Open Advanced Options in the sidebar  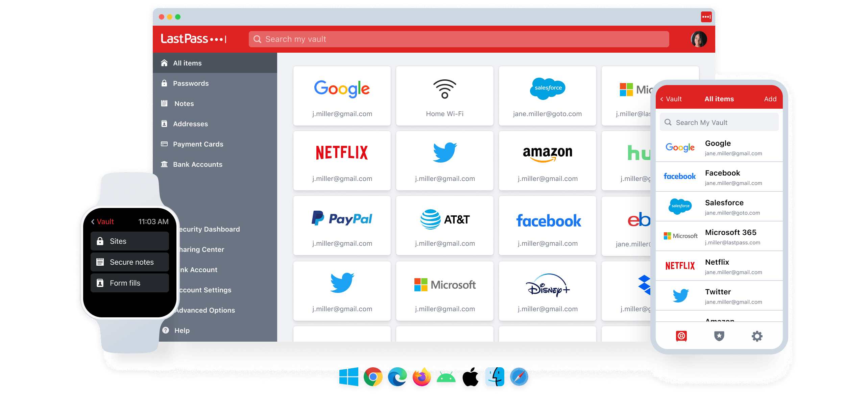(x=206, y=310)
